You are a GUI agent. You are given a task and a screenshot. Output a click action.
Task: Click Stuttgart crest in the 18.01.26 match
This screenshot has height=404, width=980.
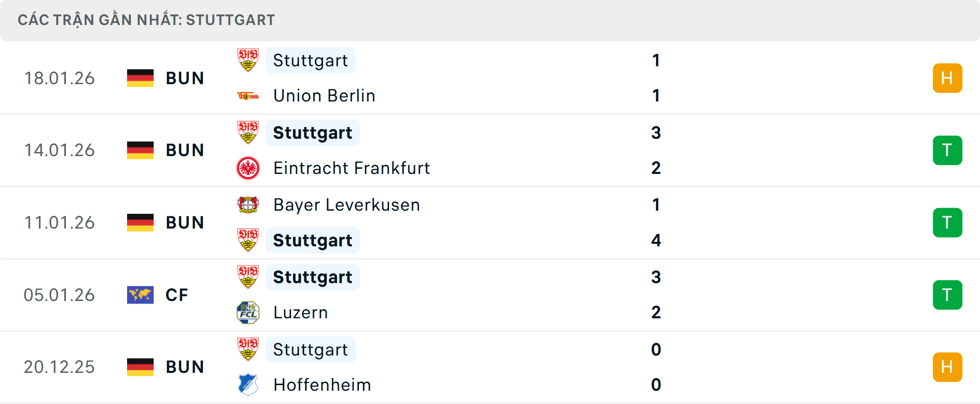point(248,60)
